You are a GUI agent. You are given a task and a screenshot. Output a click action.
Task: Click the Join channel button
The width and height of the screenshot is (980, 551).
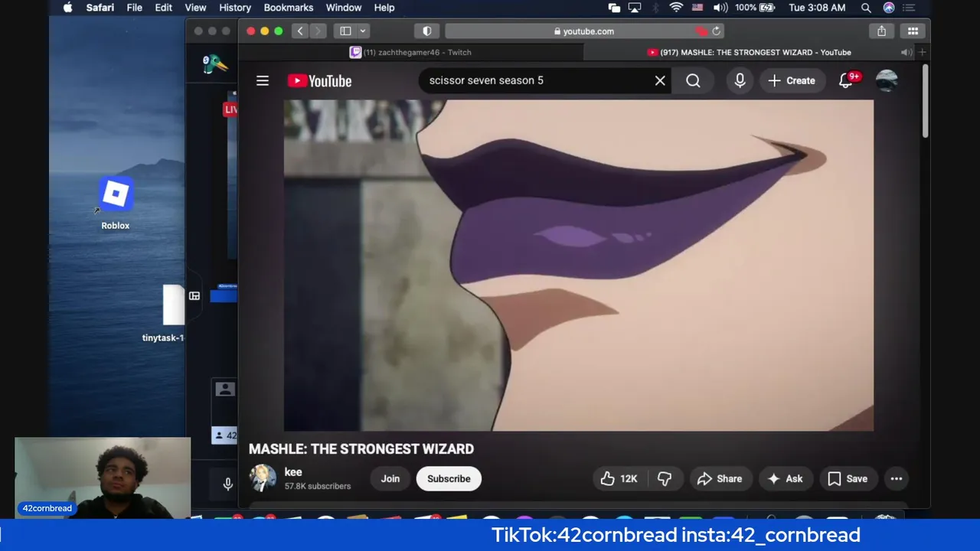(390, 479)
